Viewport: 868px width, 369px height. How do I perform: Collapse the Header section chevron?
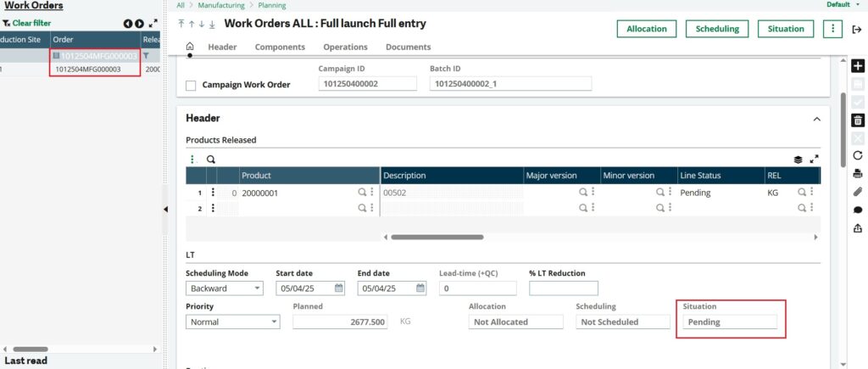coord(816,119)
